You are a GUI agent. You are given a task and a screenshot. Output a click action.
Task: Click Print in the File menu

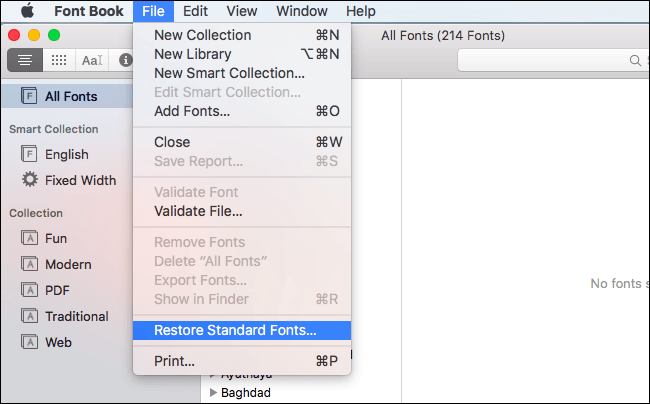[174, 361]
